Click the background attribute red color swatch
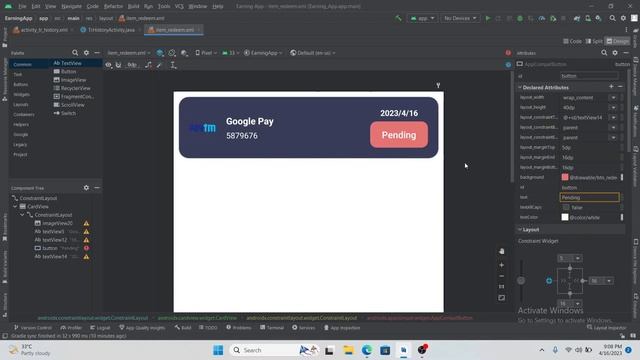The height and width of the screenshot is (360, 640). [565, 177]
